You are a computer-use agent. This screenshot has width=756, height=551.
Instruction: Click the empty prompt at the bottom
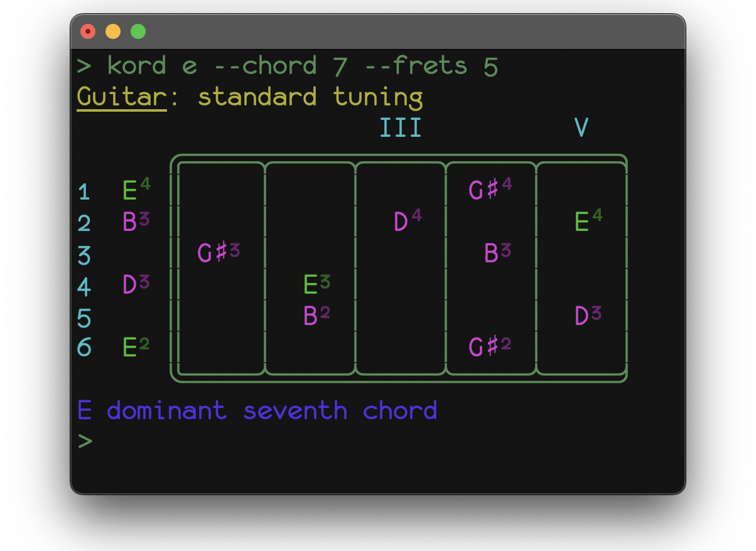(x=85, y=441)
